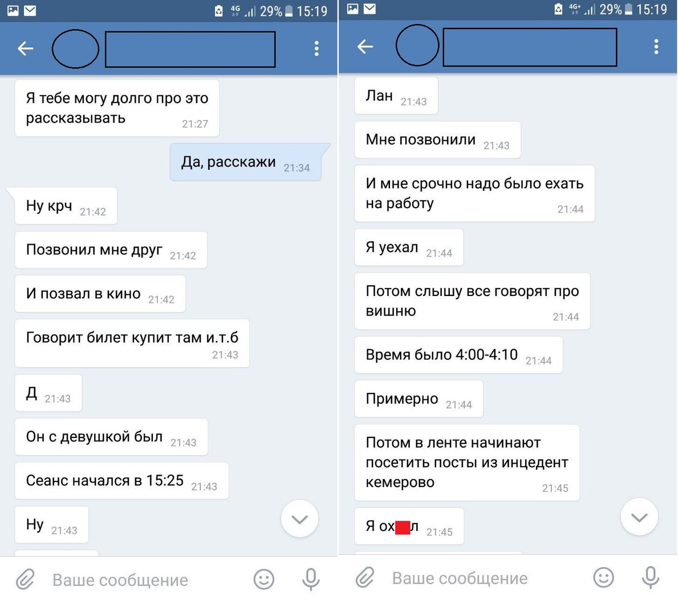Viewport: 678px width, 616px height.
Task: Tap the back arrow in the left chat
Action: coord(26,48)
